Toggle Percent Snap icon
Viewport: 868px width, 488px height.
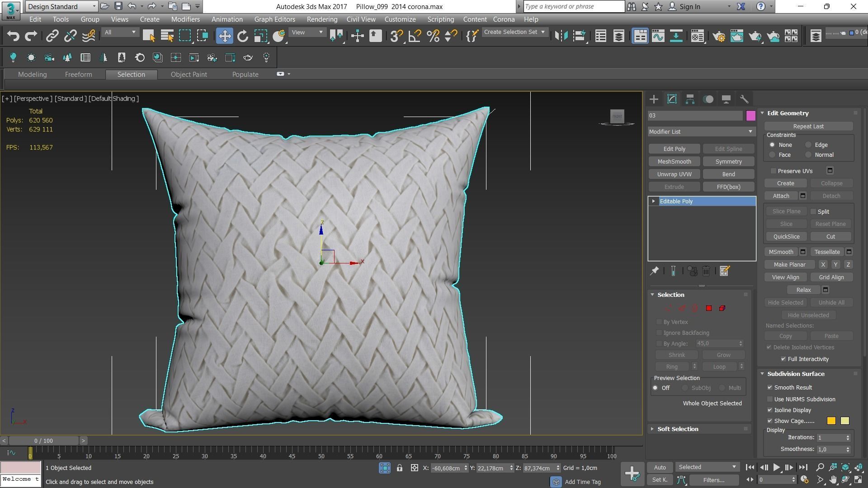click(433, 36)
